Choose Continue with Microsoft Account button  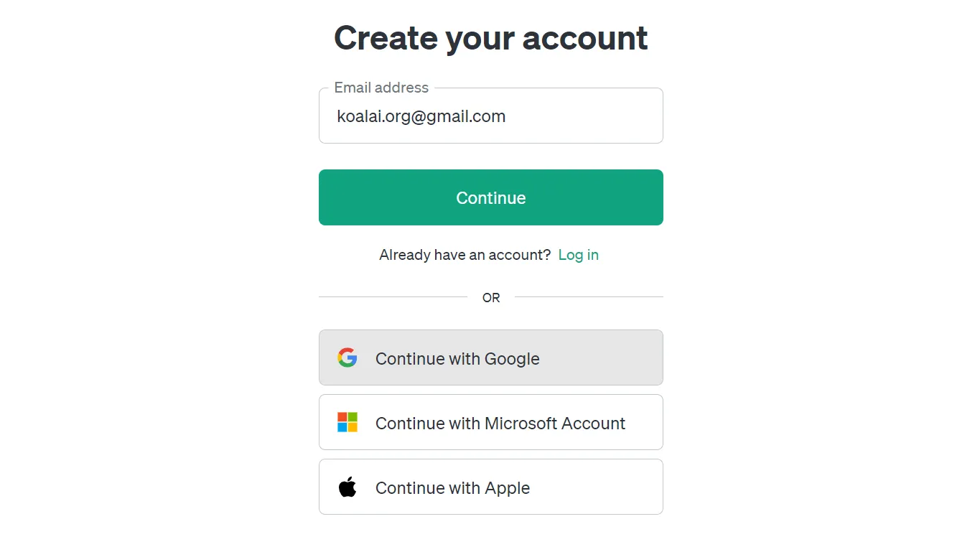[491, 422]
